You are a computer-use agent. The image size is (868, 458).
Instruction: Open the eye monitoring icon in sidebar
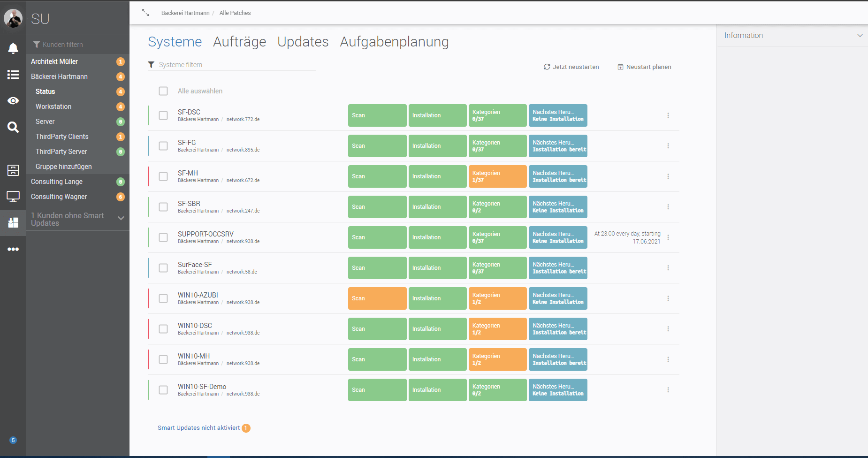pyautogui.click(x=13, y=101)
